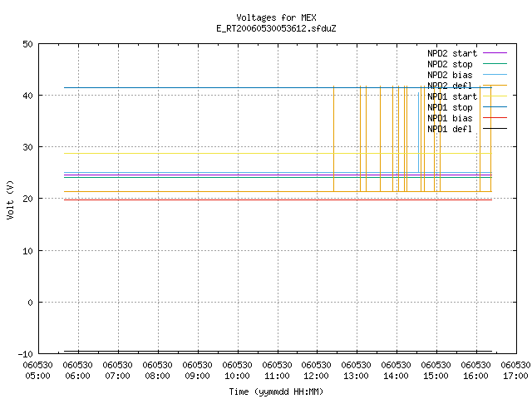Click the light blue NPD2 bias legend sample
Image resolution: width=532 pixels, height=399 pixels.
tap(495, 75)
